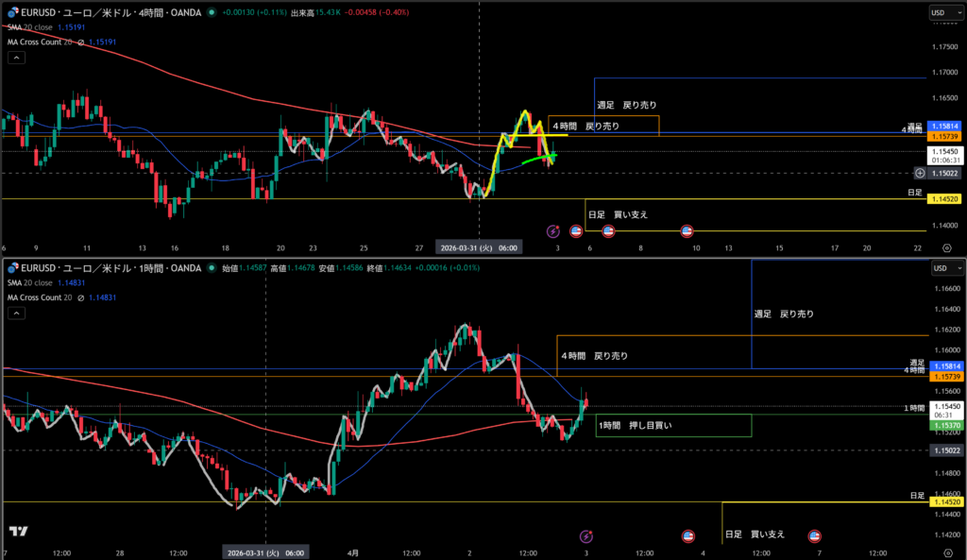Image resolution: width=967 pixels, height=560 pixels.
Task: Click the purple lightning event icon on top chart
Action: 556,230
